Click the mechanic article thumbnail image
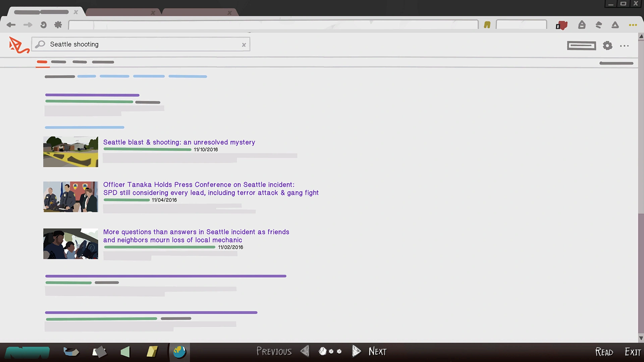 click(x=70, y=244)
